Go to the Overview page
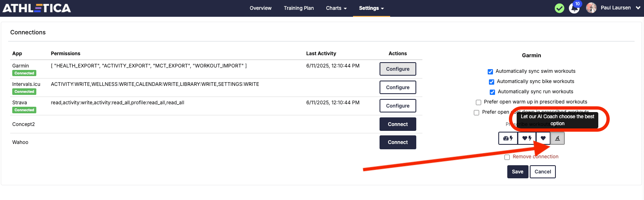Image resolution: width=644 pixels, height=200 pixels. 260,8
